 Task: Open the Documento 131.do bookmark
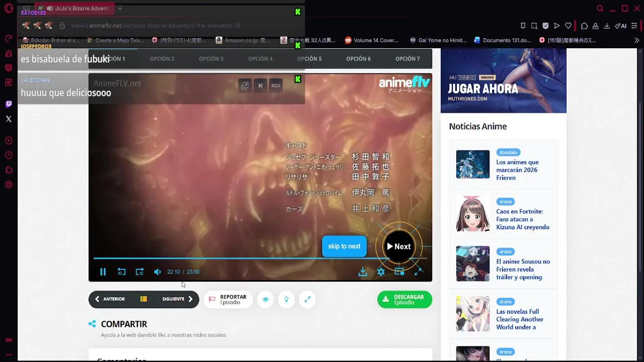pos(502,40)
